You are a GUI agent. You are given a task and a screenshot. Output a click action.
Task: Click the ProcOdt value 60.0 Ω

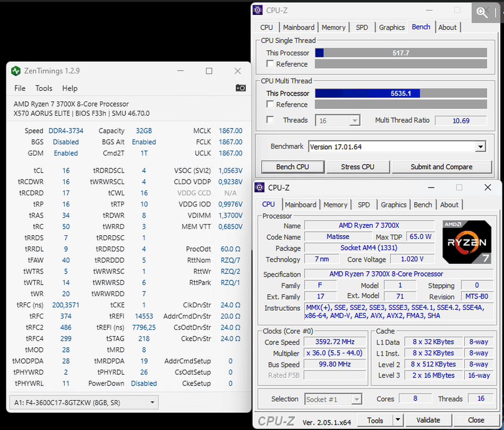coord(230,249)
